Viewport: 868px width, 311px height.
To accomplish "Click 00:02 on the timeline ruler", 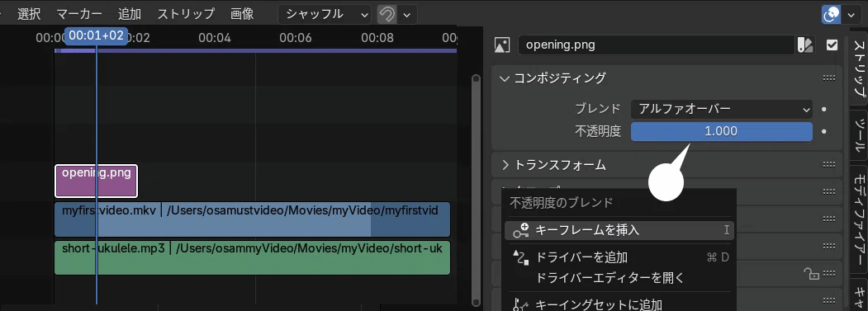I will tap(139, 38).
